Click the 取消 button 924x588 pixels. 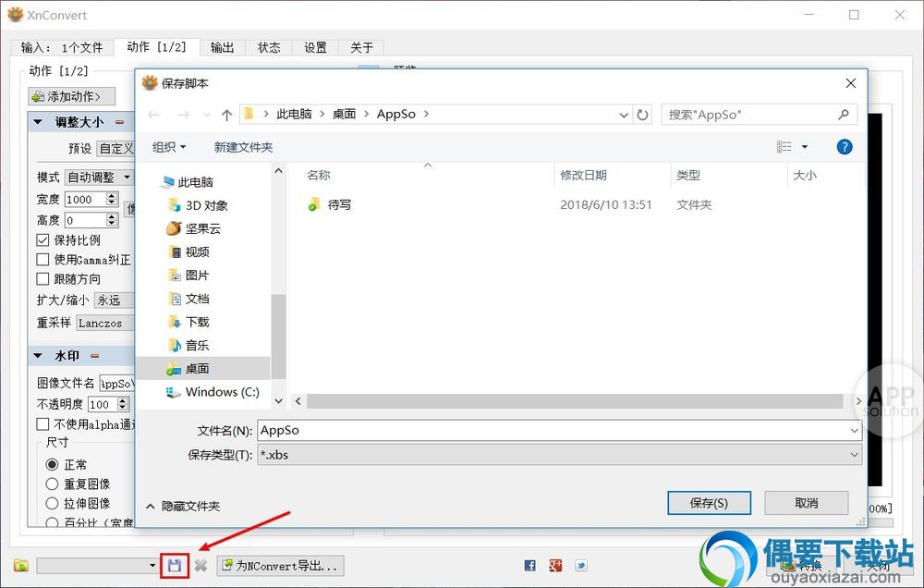(806, 503)
